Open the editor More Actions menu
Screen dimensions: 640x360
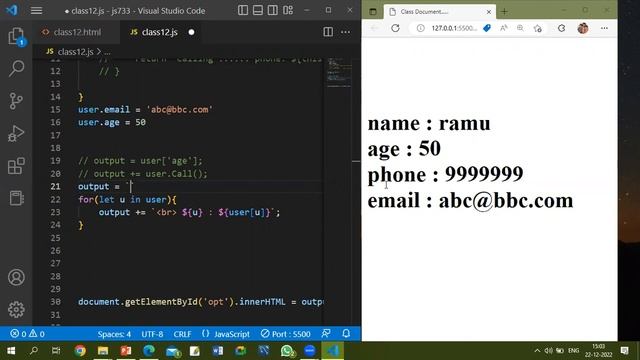tap(345, 32)
